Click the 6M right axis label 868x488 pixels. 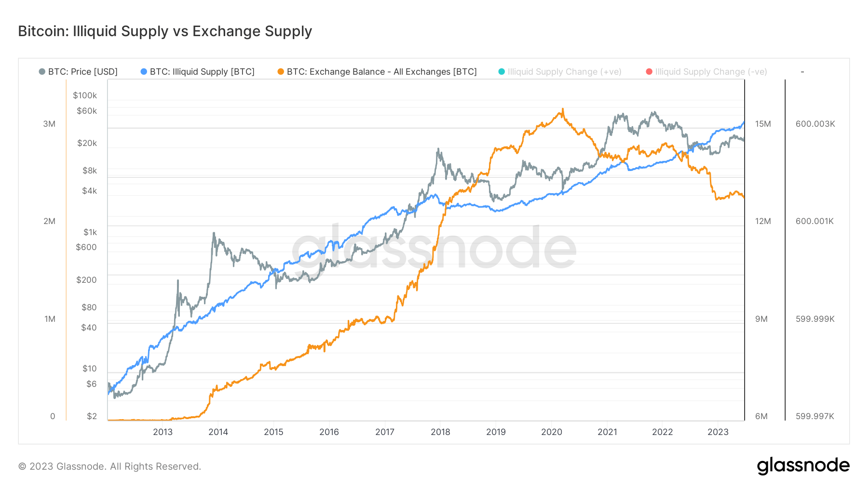point(761,416)
